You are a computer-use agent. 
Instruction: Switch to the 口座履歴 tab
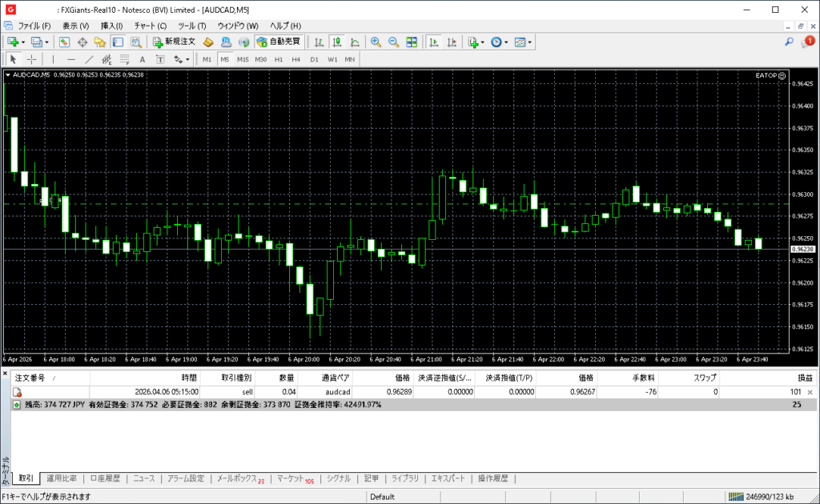[105, 478]
